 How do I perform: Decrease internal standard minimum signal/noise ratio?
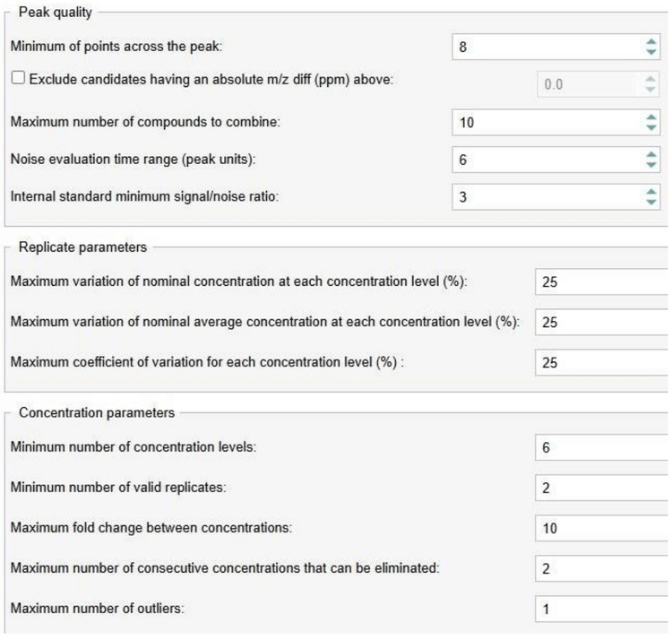tap(651, 202)
